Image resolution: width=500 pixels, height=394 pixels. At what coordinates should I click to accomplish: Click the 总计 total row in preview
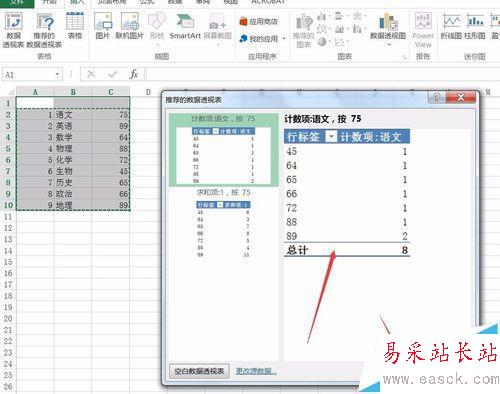(347, 250)
